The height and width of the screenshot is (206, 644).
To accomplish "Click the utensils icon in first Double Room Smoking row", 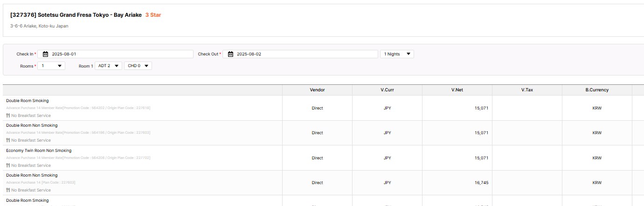I will [8, 116].
